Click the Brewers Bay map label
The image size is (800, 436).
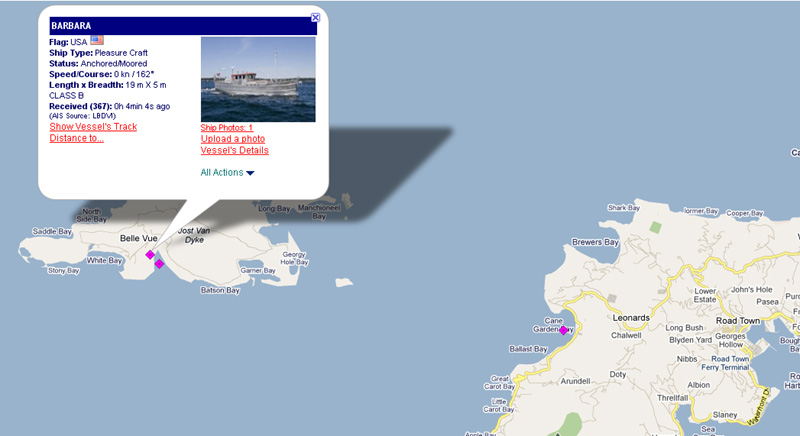click(595, 242)
